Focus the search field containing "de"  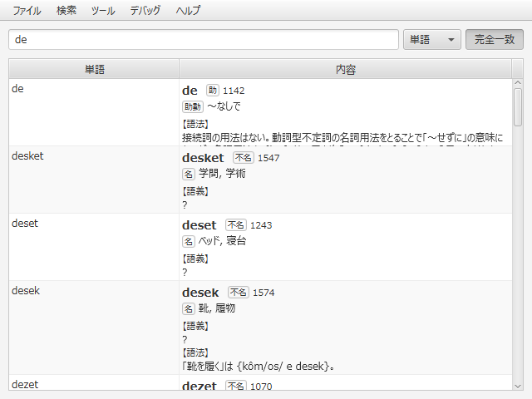coord(204,40)
